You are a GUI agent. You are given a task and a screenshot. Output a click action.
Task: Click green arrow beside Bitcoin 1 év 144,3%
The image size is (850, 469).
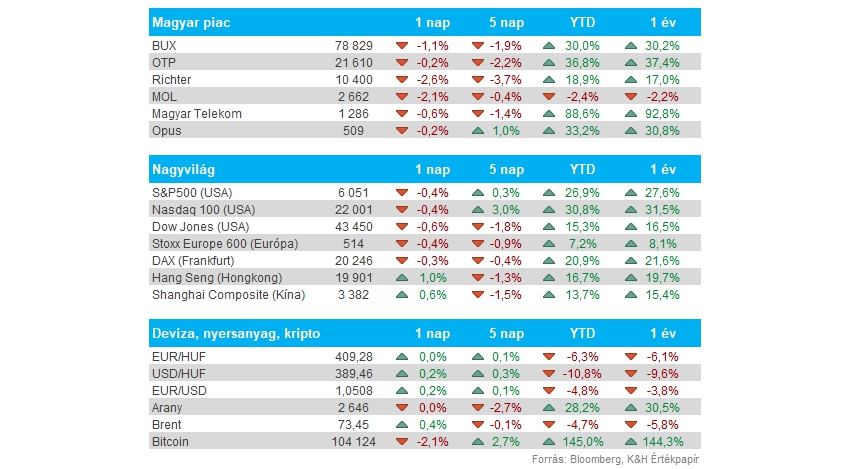(x=630, y=442)
